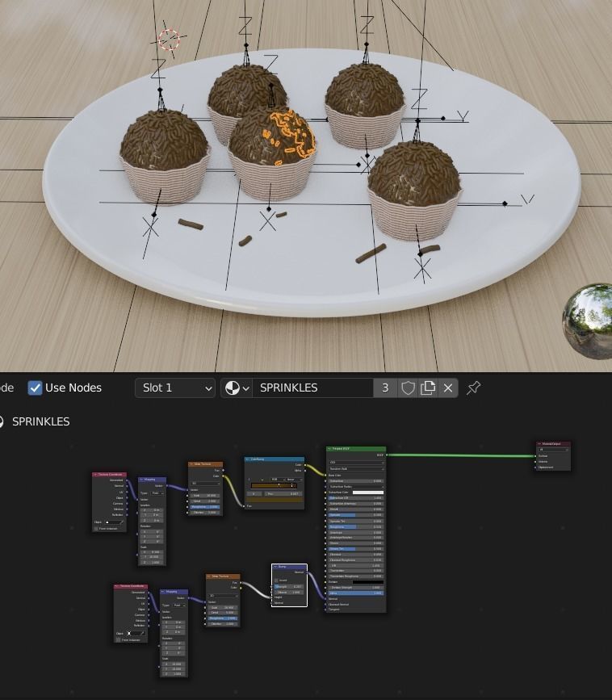Viewport: 612px width, 700px height.
Task: Click the Surface input socket on Material Output
Action: 535,456
